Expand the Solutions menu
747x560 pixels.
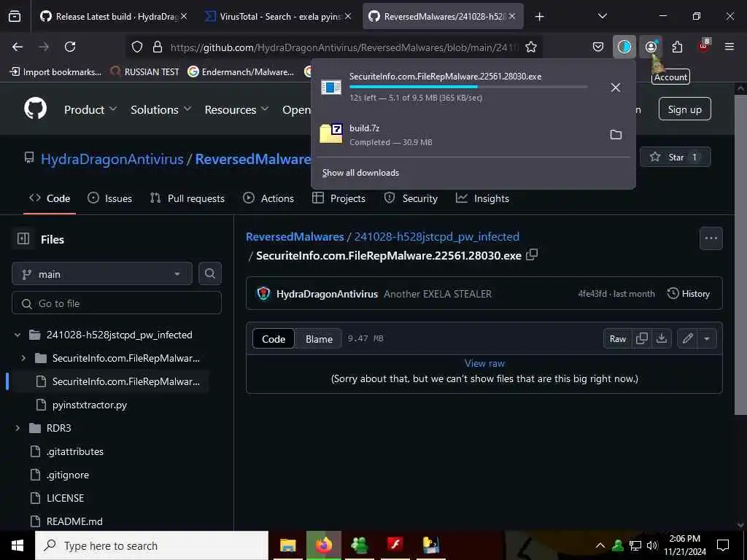click(161, 109)
